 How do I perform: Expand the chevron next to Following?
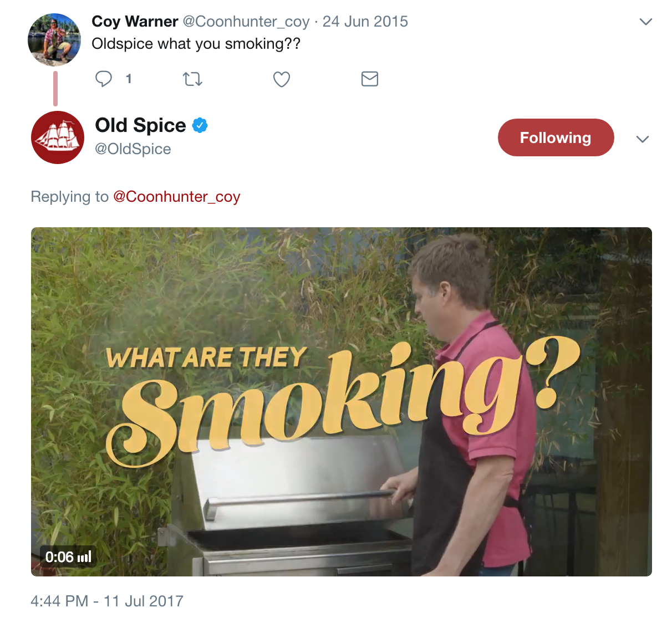tap(642, 139)
